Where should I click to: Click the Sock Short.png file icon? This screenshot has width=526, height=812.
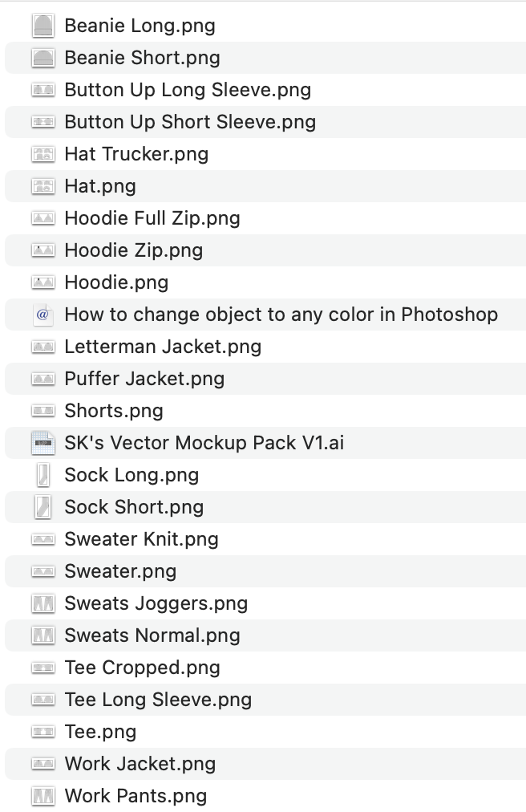click(42, 507)
